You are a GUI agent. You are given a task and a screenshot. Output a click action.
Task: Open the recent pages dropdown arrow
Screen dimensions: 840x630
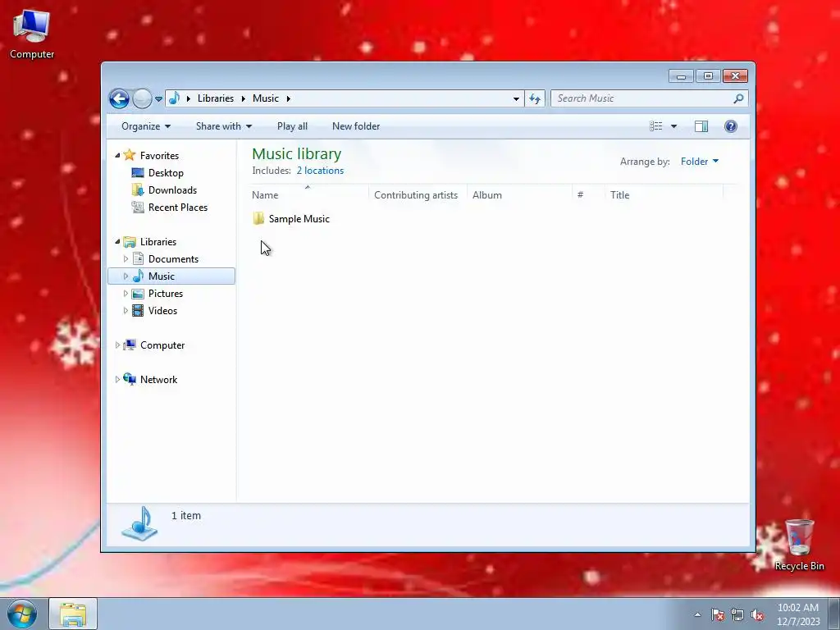point(158,99)
